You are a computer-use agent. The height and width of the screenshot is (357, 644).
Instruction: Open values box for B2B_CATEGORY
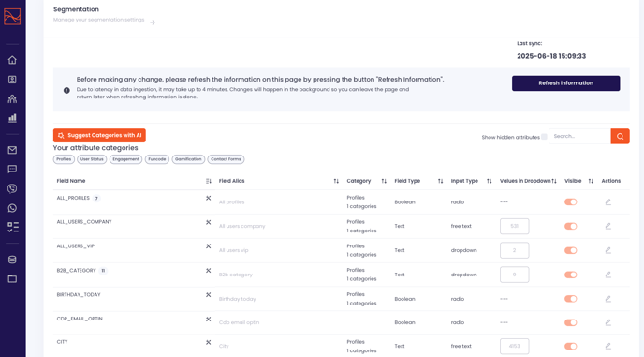point(514,275)
